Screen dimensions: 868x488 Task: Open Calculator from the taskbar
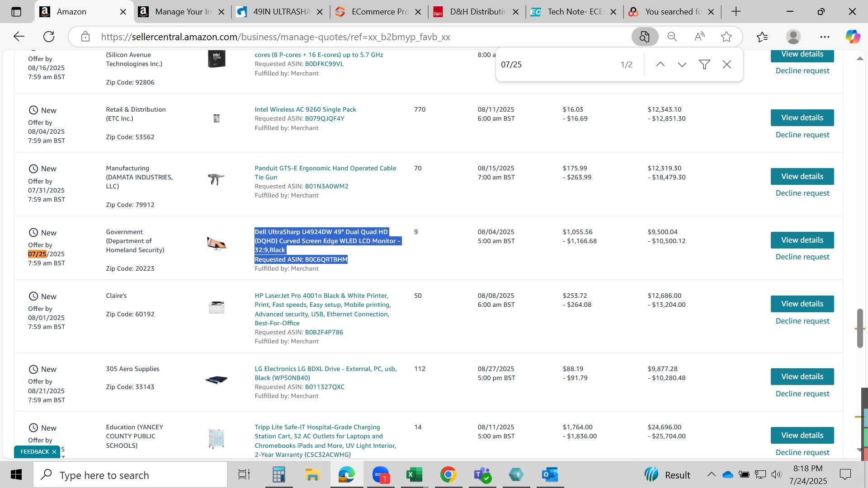tap(278, 475)
